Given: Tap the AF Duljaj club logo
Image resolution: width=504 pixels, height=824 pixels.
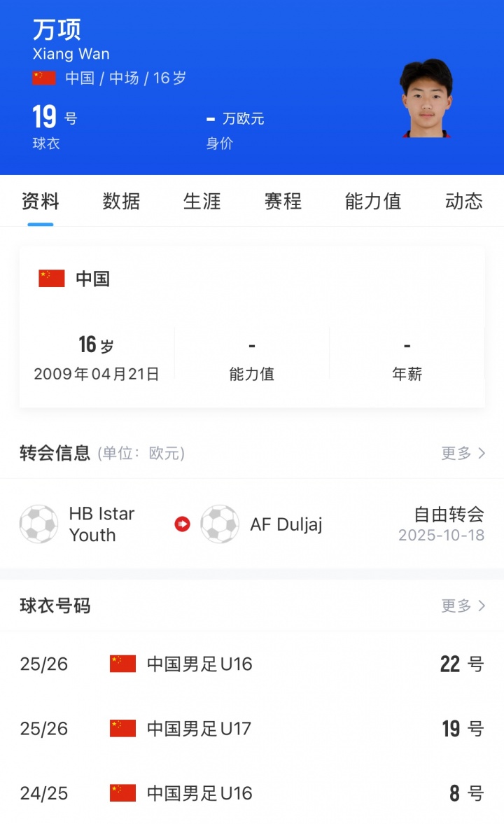Looking at the screenshot, I should coord(220,524).
